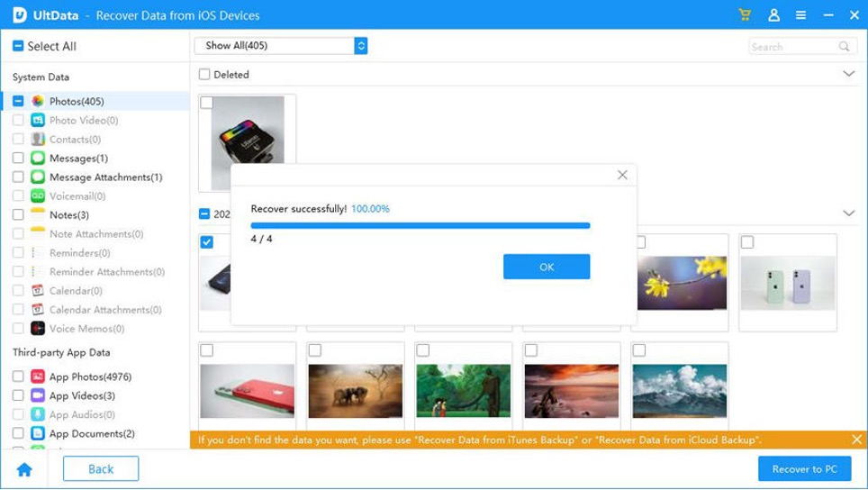Click the recovery progress bar
868x490 pixels.
pos(420,225)
